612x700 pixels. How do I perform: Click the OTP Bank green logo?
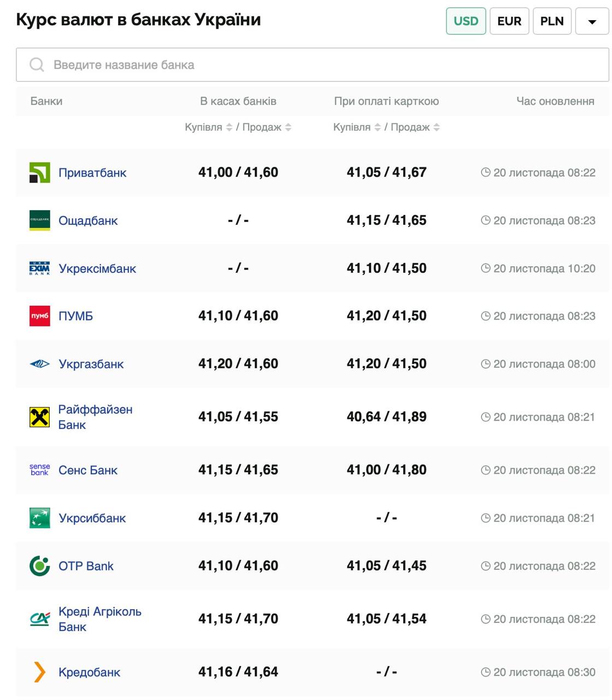39,566
